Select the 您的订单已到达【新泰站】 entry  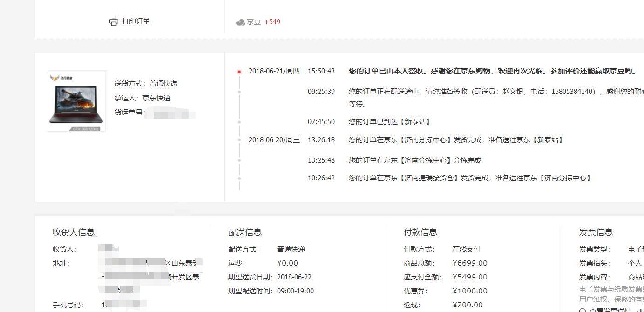coord(391,122)
